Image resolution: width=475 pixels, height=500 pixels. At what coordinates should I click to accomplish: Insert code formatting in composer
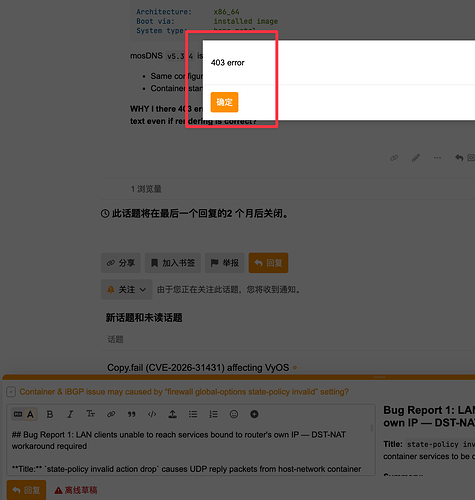pyautogui.click(x=152, y=414)
